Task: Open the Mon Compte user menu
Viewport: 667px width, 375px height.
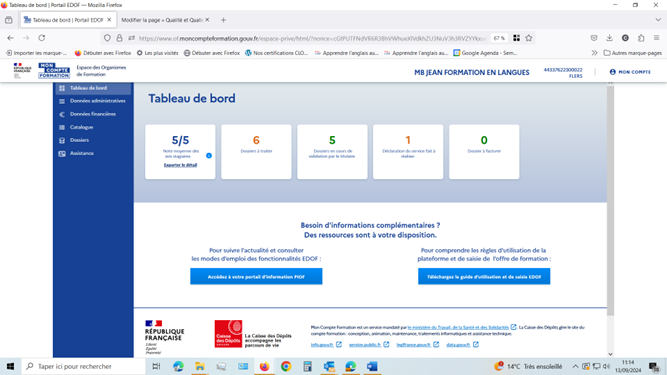Action: [630, 72]
